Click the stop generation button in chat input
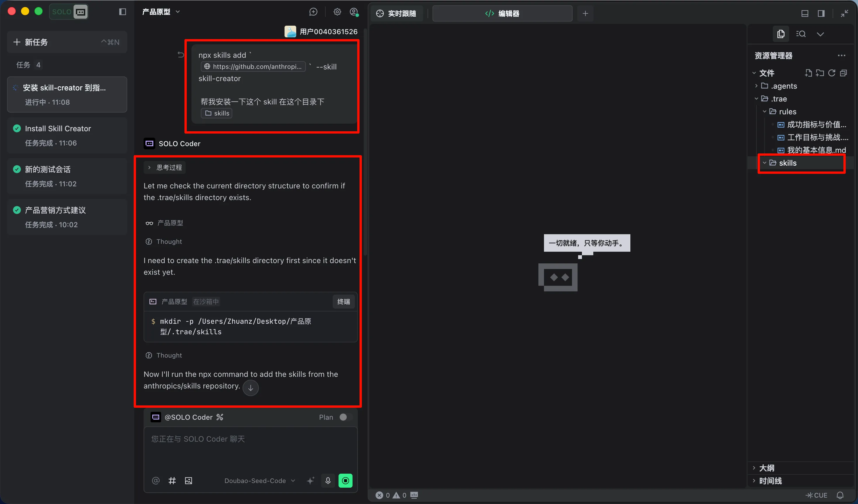This screenshot has height=504, width=858. point(346,480)
